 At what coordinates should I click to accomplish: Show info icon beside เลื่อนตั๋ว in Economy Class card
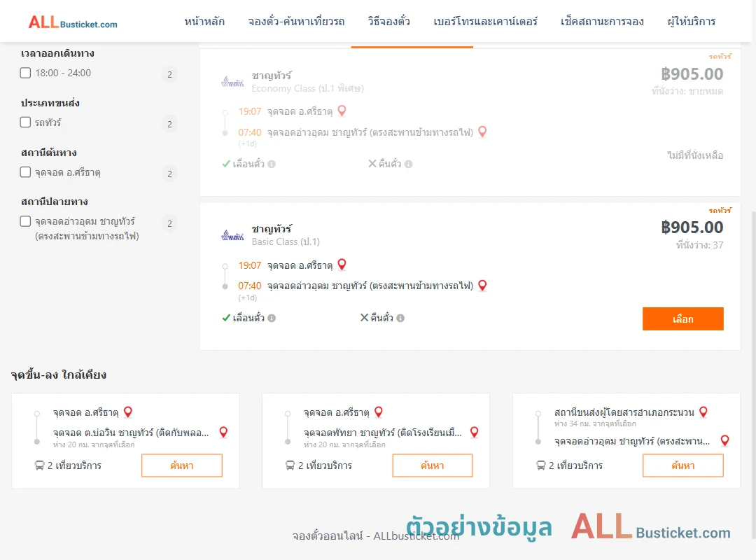pyautogui.click(x=272, y=164)
